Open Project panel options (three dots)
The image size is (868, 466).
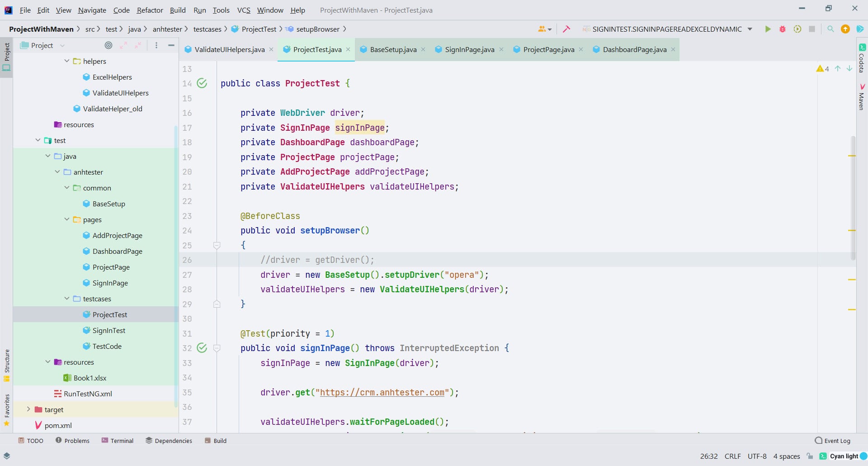click(x=156, y=45)
